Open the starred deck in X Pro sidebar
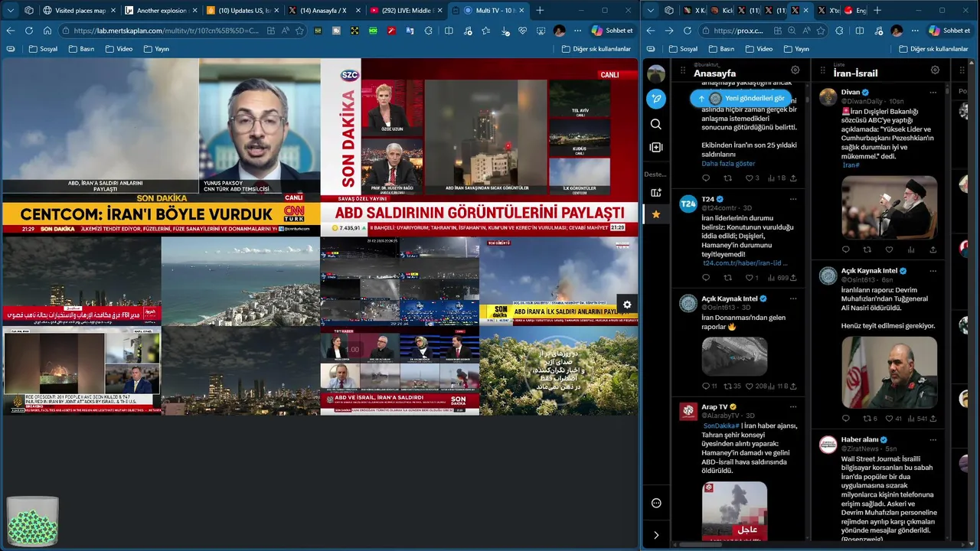The image size is (980, 551). (656, 215)
